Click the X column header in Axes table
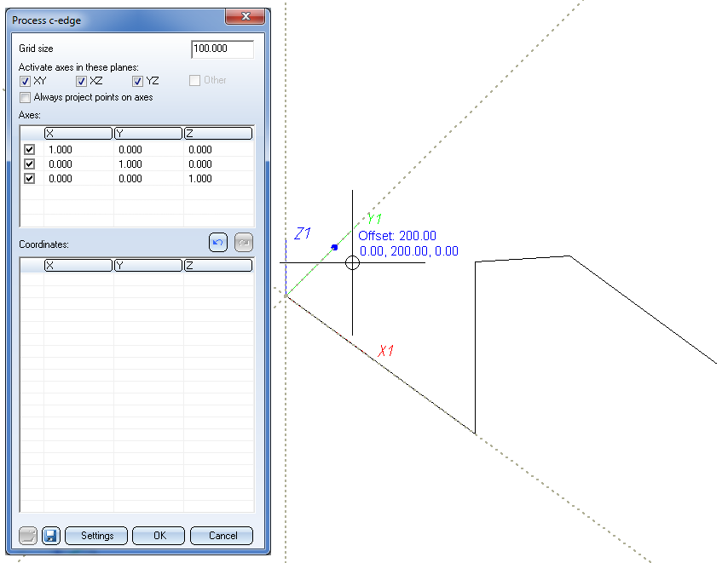 (x=78, y=133)
